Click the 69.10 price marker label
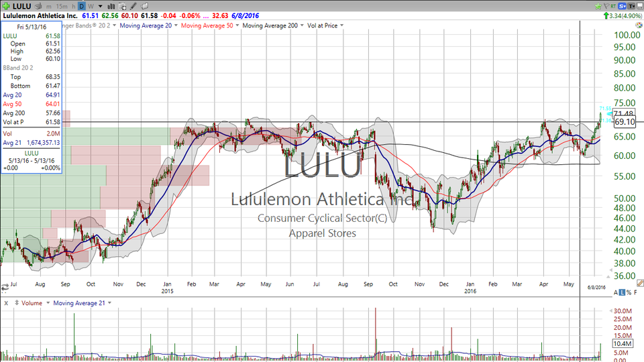 pyautogui.click(x=625, y=122)
